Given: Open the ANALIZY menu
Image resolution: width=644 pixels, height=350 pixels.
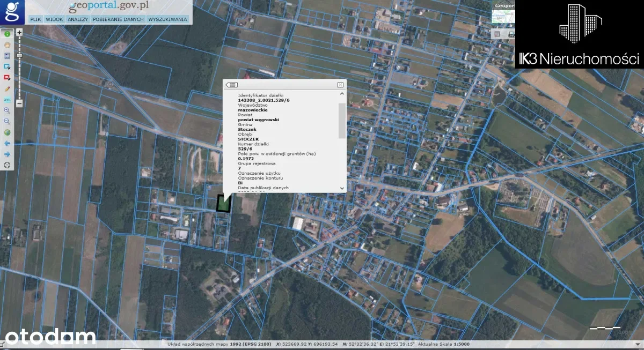Looking at the screenshot, I should [x=78, y=19].
